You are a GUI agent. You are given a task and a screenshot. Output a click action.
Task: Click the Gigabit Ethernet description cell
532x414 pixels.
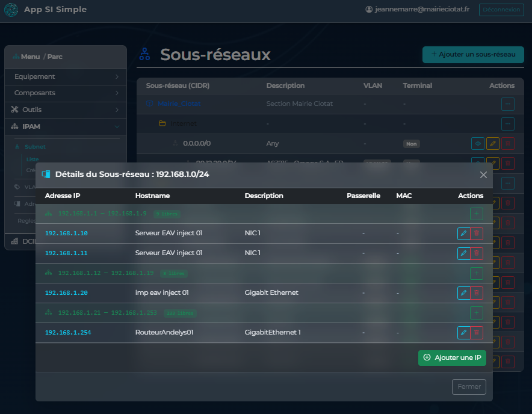click(x=271, y=293)
